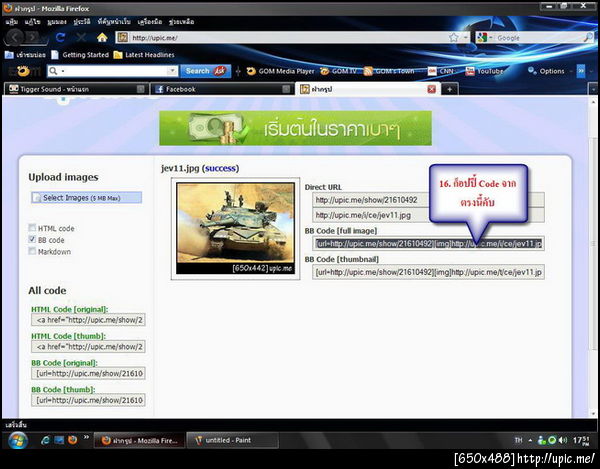Click the Show Desktop quick launch icon
Screen dimensions: 600x469
(x=59, y=440)
